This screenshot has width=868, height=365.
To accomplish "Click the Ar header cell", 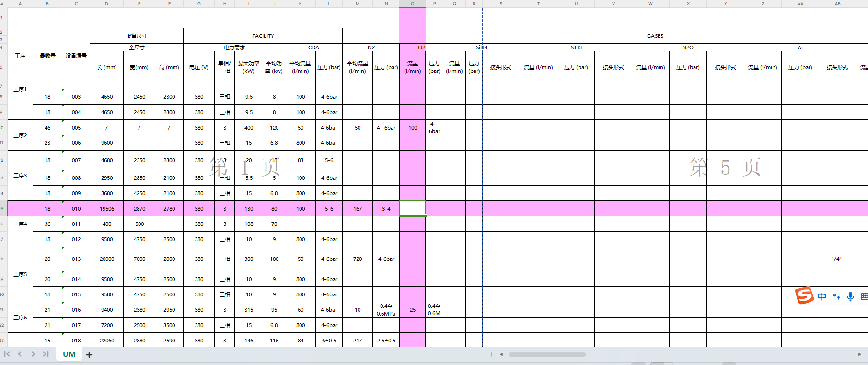I will [800, 47].
